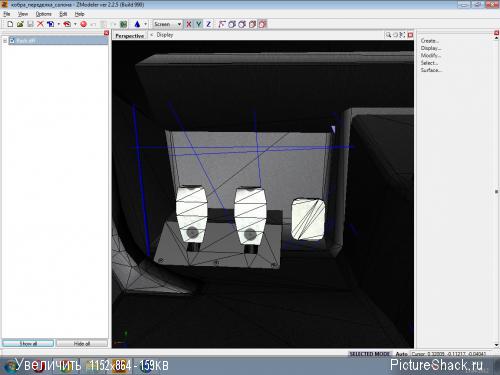Click the viewport zoom magnifier icon

pos(388,35)
